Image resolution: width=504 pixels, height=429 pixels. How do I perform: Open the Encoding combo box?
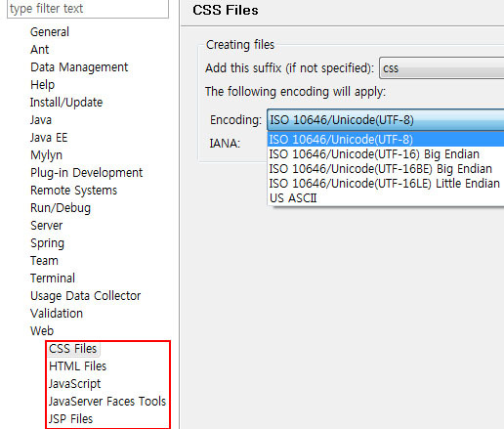click(x=386, y=120)
